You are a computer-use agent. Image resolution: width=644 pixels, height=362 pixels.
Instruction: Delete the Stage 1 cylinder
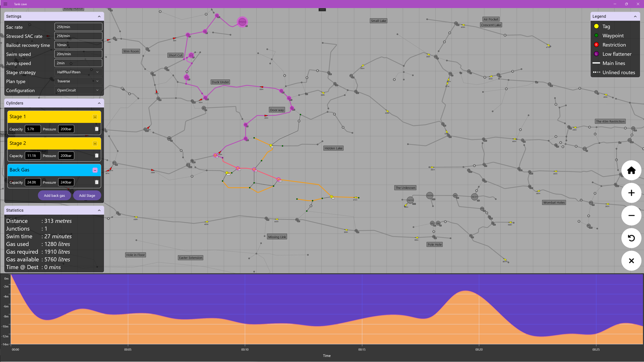pyautogui.click(x=97, y=129)
